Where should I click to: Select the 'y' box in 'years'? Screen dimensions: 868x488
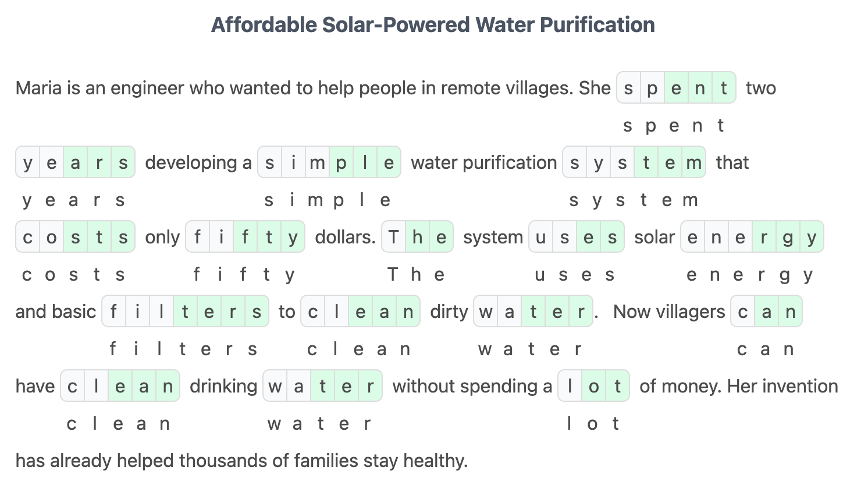click(x=27, y=162)
